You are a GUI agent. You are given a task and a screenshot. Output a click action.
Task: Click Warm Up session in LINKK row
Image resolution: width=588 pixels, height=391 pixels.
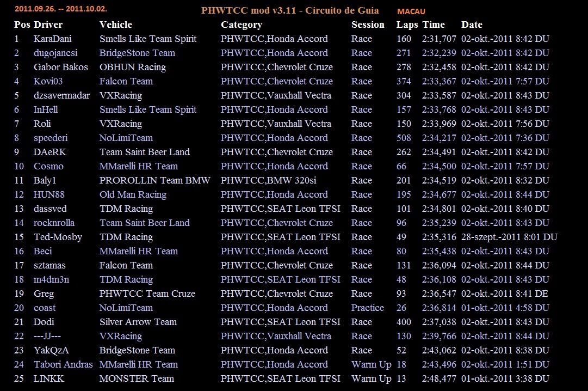pyautogui.click(x=372, y=379)
